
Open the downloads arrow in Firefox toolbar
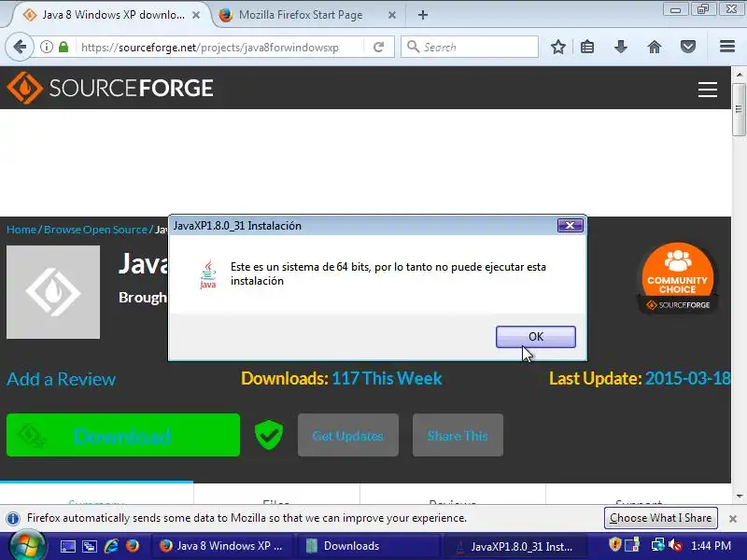[620, 48]
